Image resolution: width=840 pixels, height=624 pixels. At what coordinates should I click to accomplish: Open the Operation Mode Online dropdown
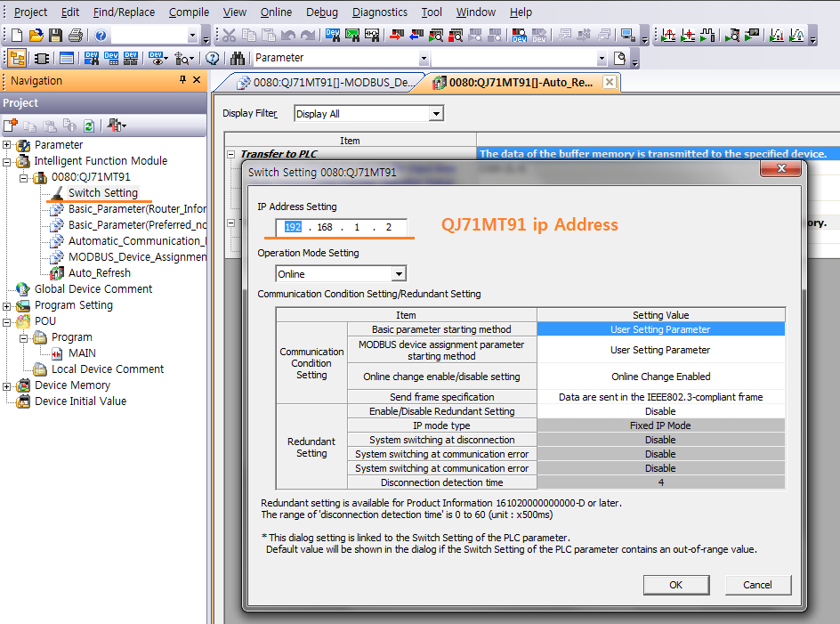pyautogui.click(x=399, y=274)
